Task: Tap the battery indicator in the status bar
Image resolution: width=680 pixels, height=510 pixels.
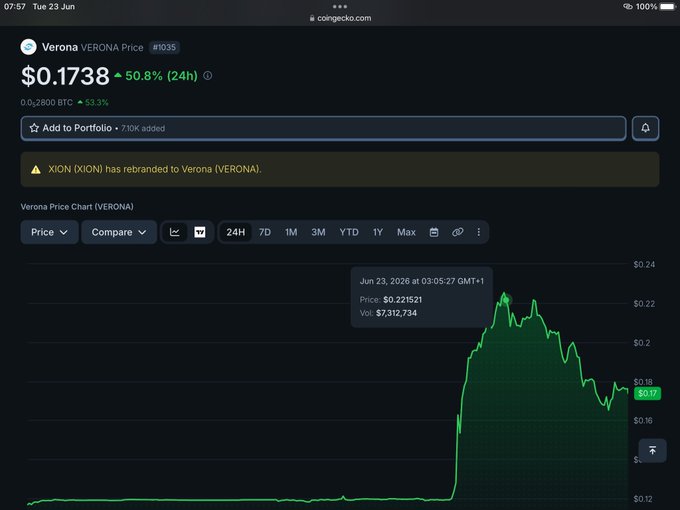Action: [x=667, y=7]
